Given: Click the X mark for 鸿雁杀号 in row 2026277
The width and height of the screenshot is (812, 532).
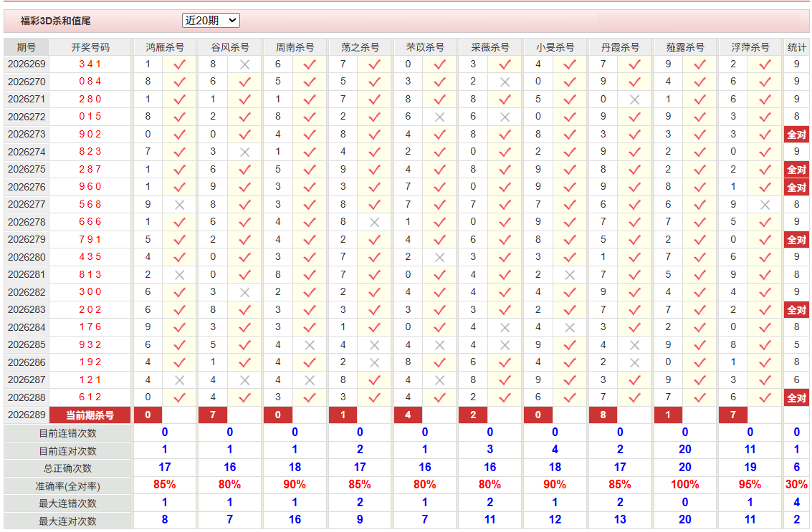Looking at the screenshot, I should pyautogui.click(x=179, y=204).
